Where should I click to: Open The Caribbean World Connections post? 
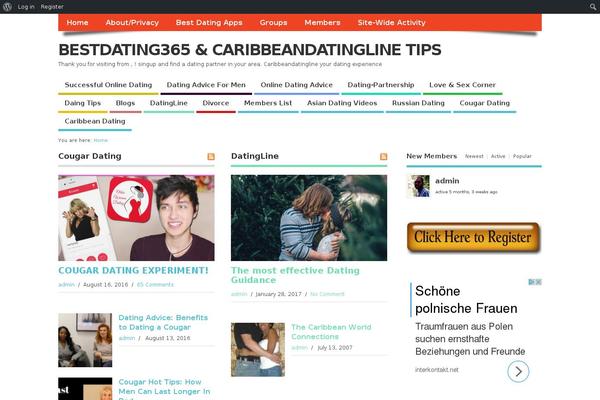point(331,332)
